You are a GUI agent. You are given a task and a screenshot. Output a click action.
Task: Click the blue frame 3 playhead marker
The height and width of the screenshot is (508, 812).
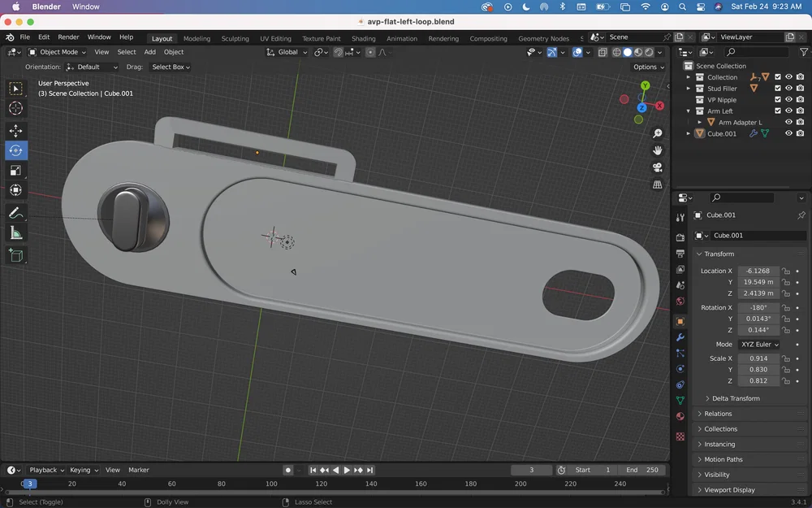pyautogui.click(x=29, y=484)
